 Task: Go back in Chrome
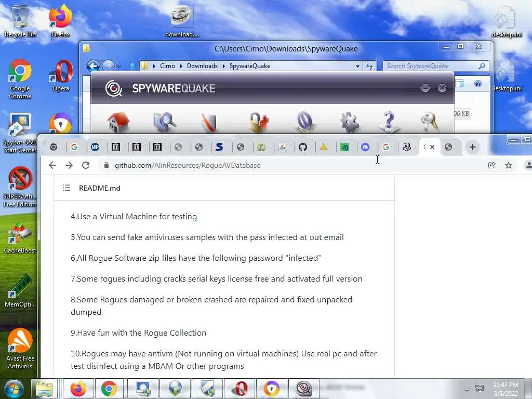click(x=52, y=165)
